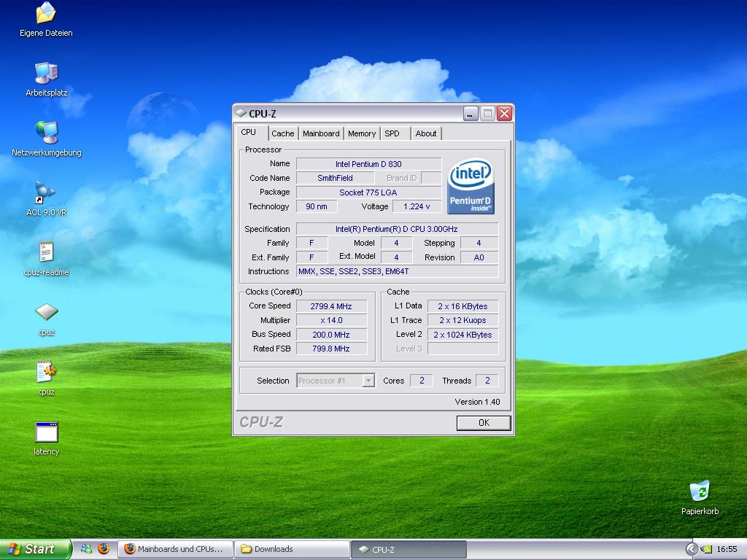
Task: Click Rated FSB value 799.8 MHz
Action: tap(331, 349)
